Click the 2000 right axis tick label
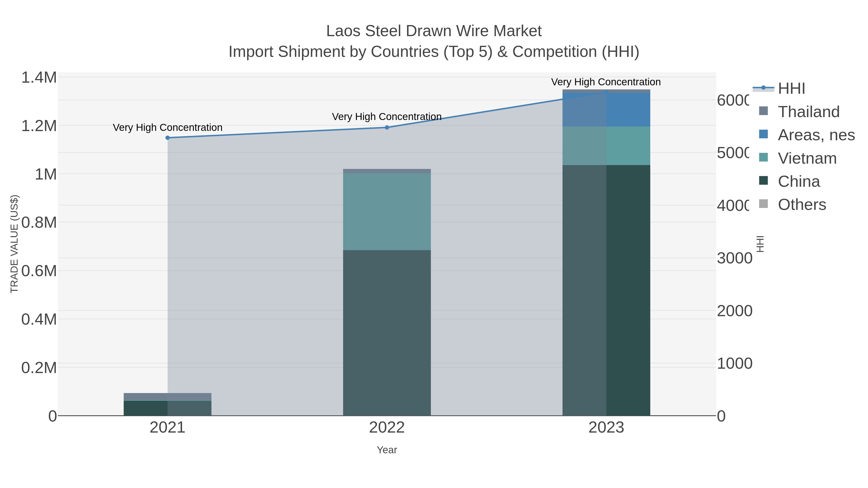The height and width of the screenshot is (488, 868). pyautogui.click(x=735, y=311)
